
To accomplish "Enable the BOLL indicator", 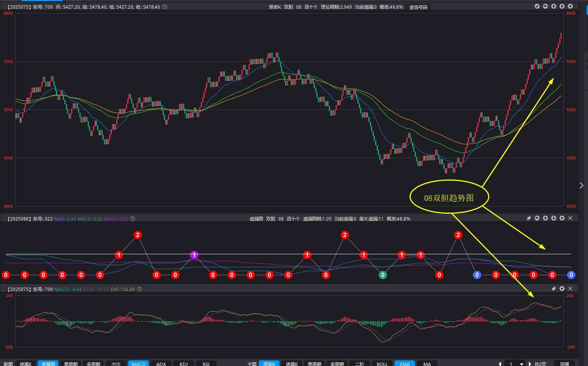I will click(382, 363).
